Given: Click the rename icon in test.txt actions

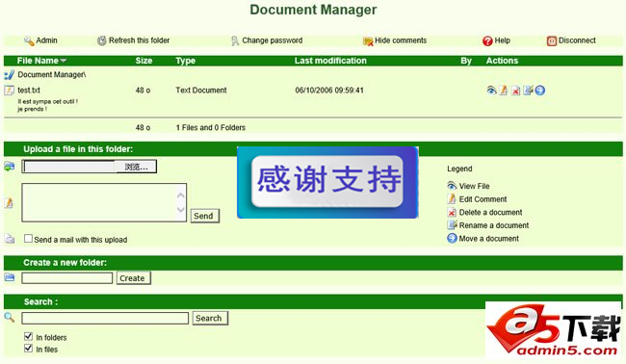Looking at the screenshot, I should [x=528, y=91].
